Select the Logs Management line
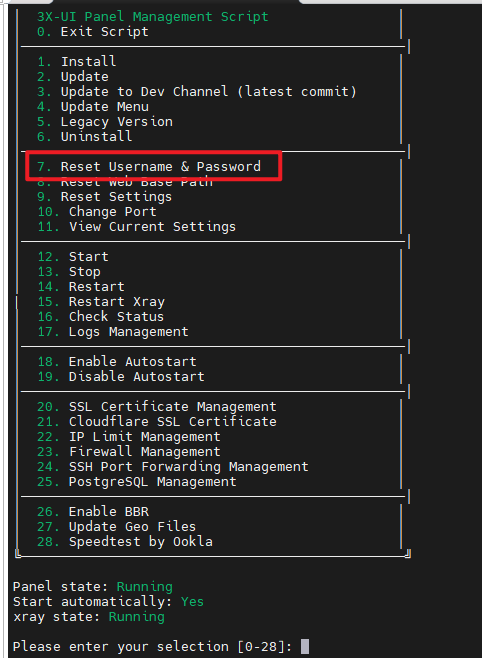Image resolution: width=482 pixels, height=658 pixels. pos(113,332)
